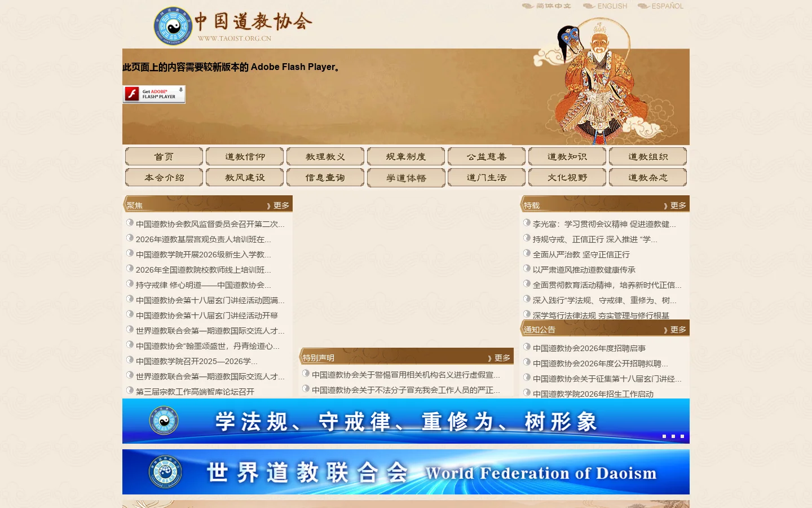Open article 以严肃道风推动道教健康传承
The image size is (812, 508).
[x=584, y=270]
